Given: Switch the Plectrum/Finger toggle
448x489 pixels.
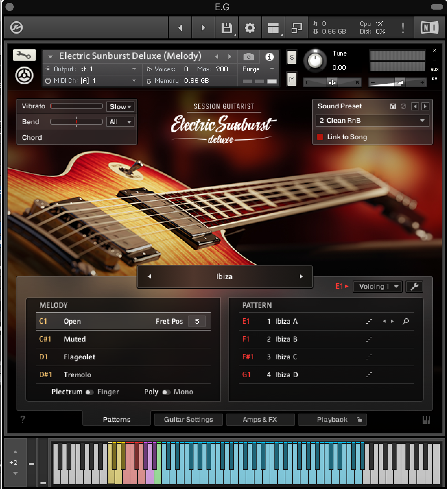Looking at the screenshot, I should 90,392.
